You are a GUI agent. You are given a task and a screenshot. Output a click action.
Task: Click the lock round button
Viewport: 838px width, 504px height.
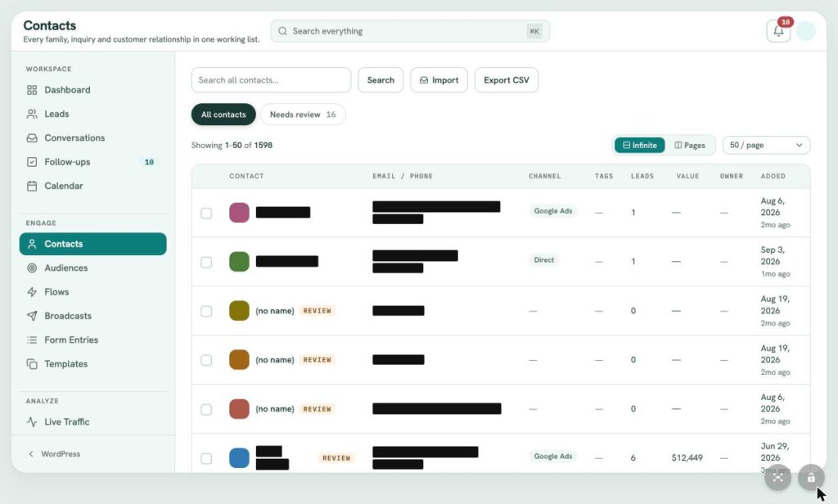click(x=811, y=477)
